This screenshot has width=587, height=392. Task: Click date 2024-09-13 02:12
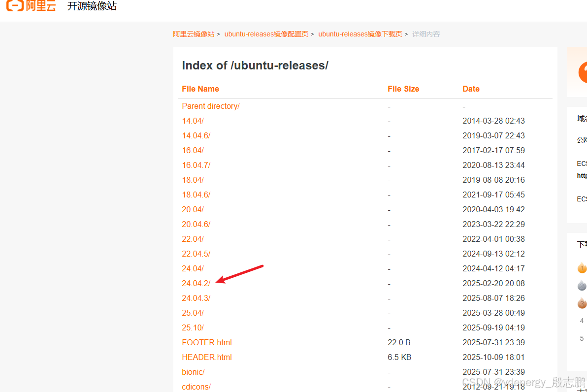click(x=493, y=254)
